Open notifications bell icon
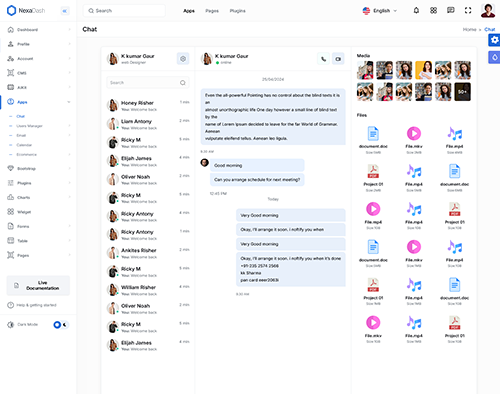Image resolution: width=500 pixels, height=394 pixels. (x=416, y=10)
